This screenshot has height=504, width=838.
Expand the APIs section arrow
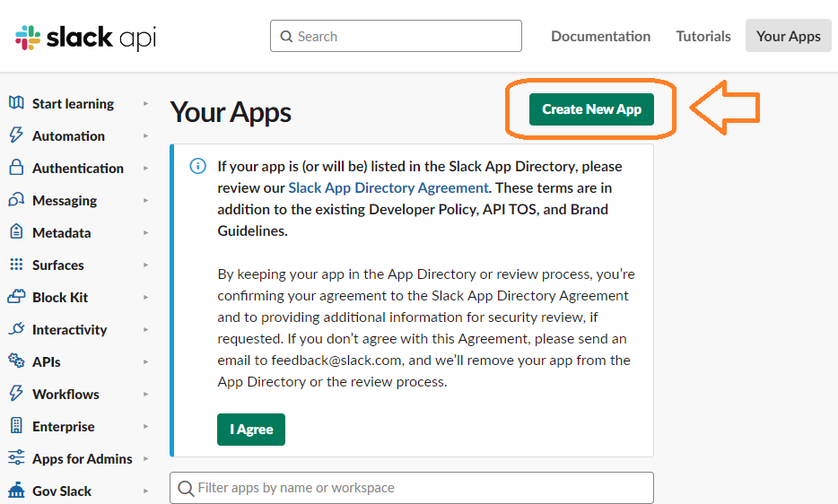pos(145,361)
